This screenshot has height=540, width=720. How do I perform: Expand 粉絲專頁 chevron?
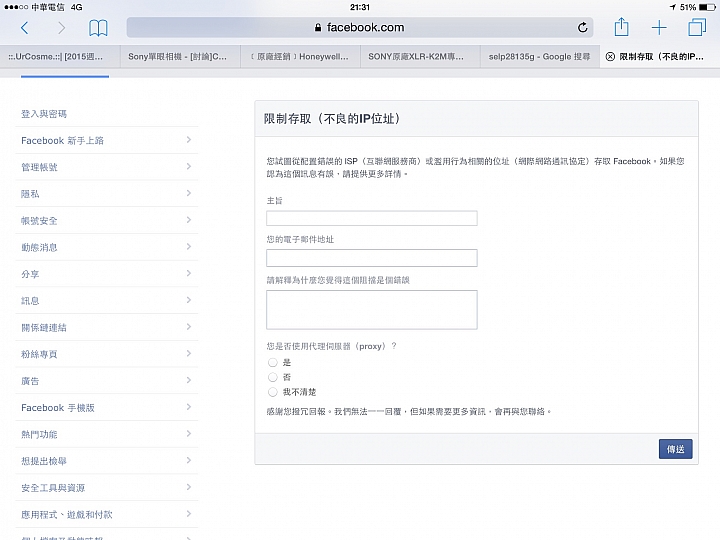click(x=189, y=353)
